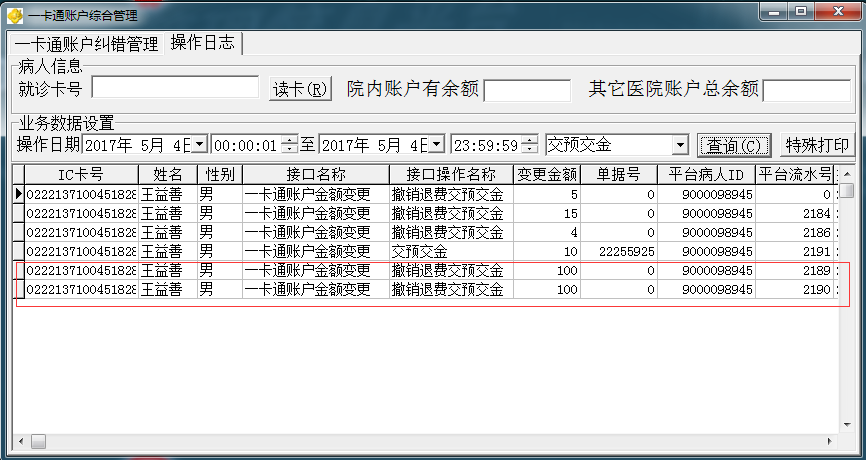The image size is (866, 460).
Task: Click horizontal scrollbar right arrow
Action: (830, 441)
